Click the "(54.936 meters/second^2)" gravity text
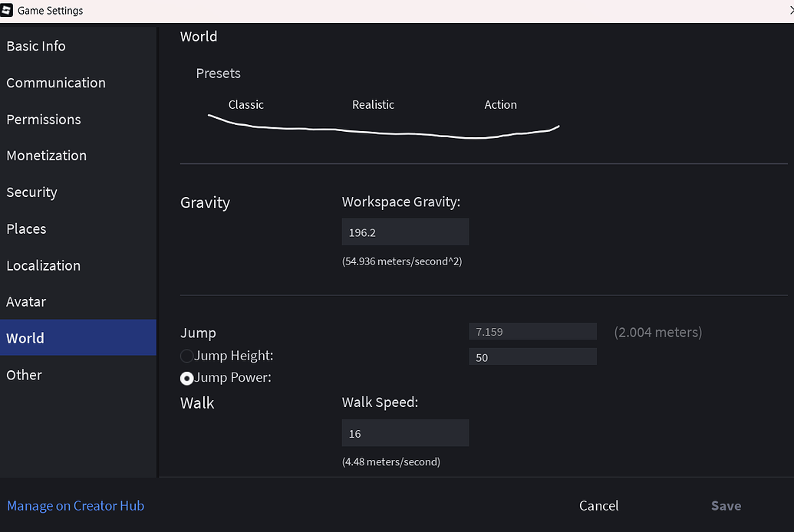 point(402,261)
